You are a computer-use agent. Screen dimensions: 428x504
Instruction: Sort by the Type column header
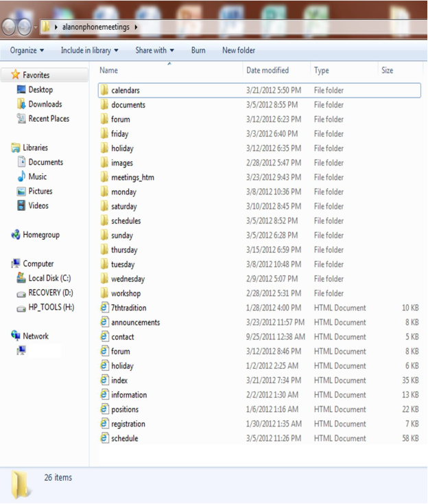click(344, 71)
